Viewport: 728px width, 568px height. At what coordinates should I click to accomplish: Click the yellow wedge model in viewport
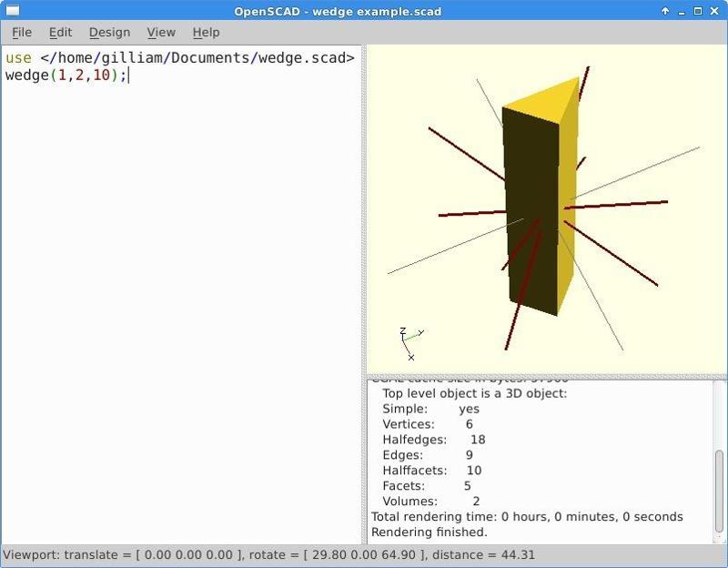tap(540, 198)
